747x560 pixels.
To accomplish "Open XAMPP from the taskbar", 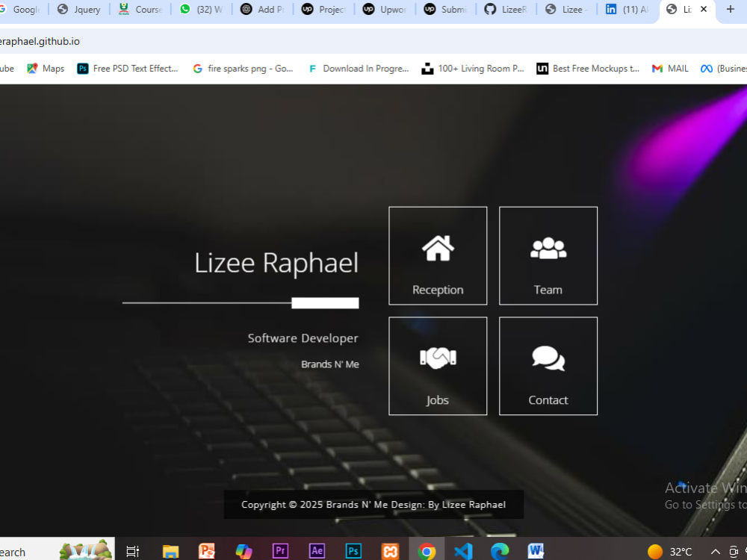I will click(390, 551).
